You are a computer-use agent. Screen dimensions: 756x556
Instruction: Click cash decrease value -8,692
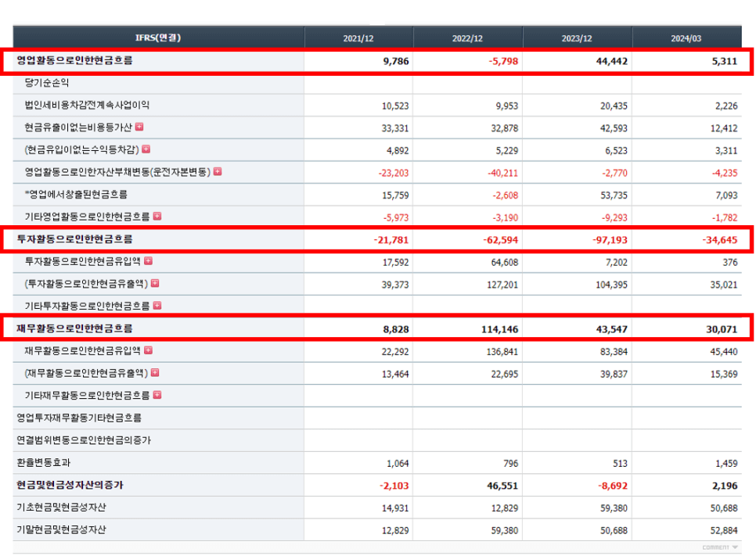point(613,486)
